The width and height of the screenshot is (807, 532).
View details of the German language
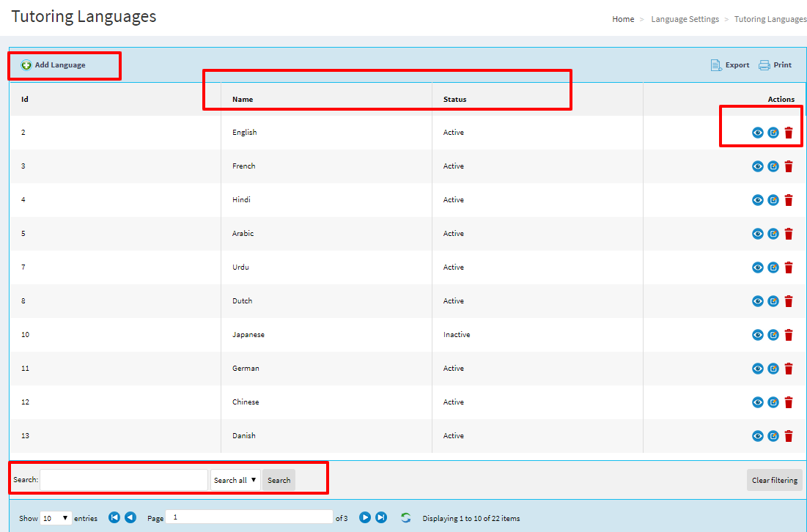pyautogui.click(x=758, y=369)
